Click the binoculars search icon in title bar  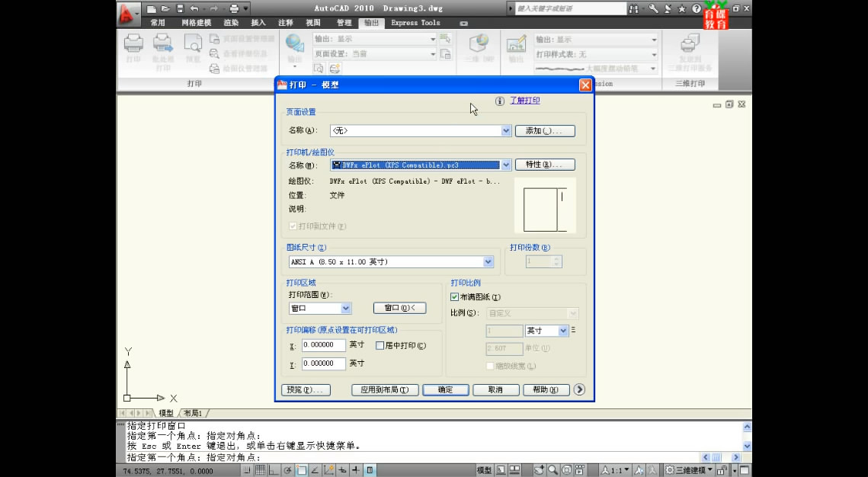tap(634, 8)
